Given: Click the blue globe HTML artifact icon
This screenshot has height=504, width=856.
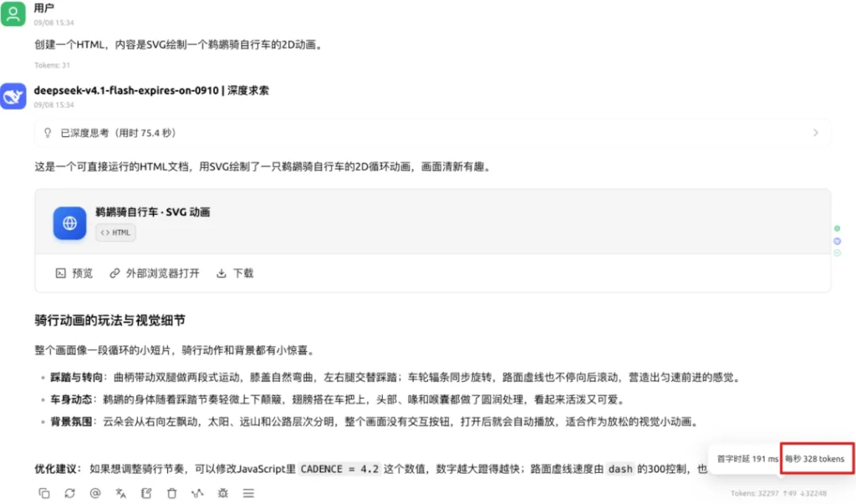Looking at the screenshot, I should pos(69,223).
